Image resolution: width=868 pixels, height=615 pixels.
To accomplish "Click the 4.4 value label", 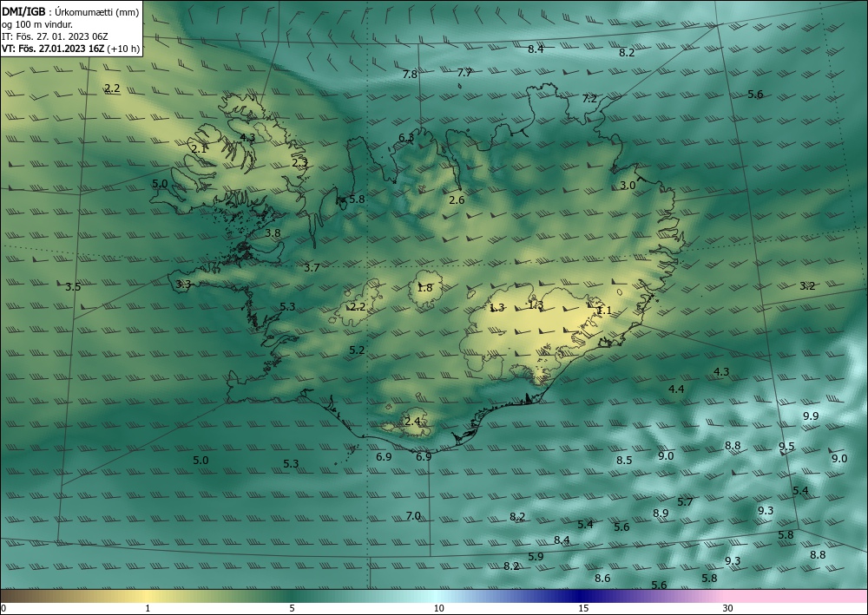I will (x=676, y=389).
